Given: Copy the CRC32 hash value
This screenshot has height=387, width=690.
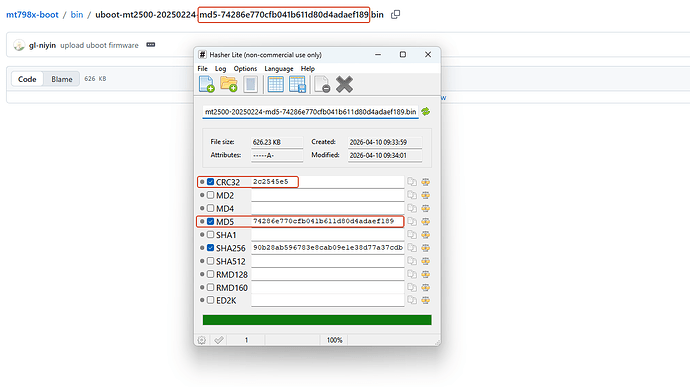Looking at the screenshot, I should point(412,182).
